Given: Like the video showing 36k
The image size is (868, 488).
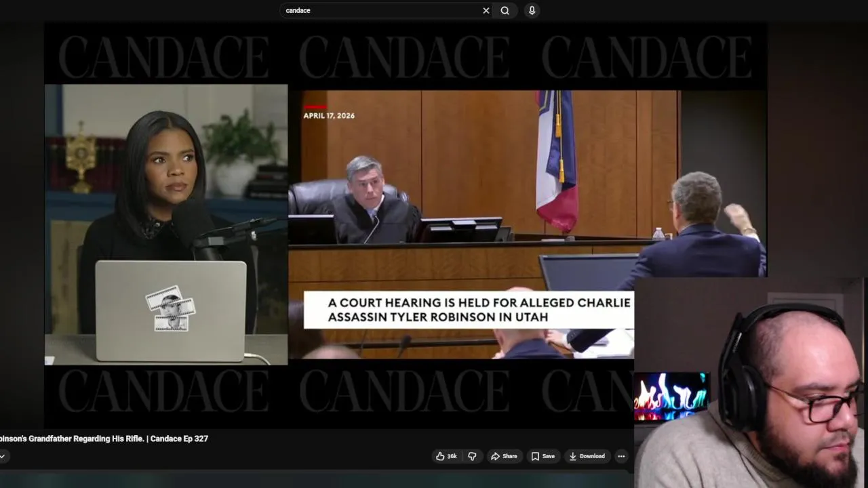Looking at the screenshot, I should tap(446, 456).
